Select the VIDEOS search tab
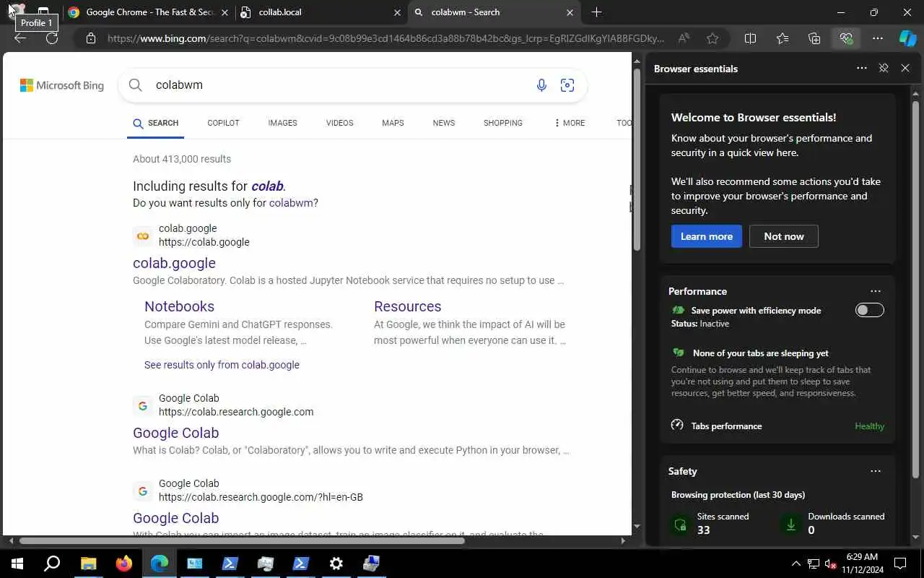The height and width of the screenshot is (578, 924). 339,123
